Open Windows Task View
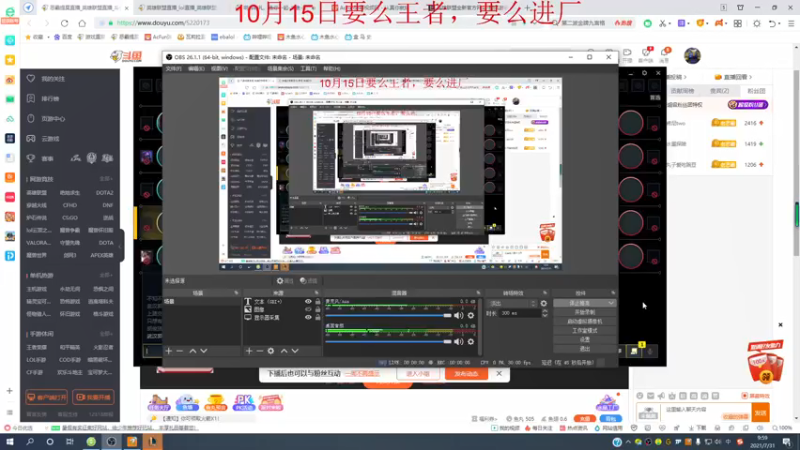 [x=70, y=442]
